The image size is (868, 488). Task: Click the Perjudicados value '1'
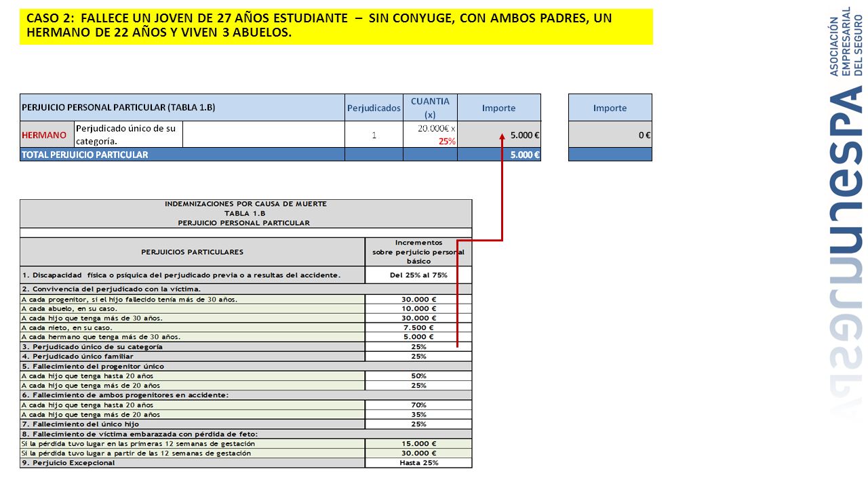[x=374, y=134]
